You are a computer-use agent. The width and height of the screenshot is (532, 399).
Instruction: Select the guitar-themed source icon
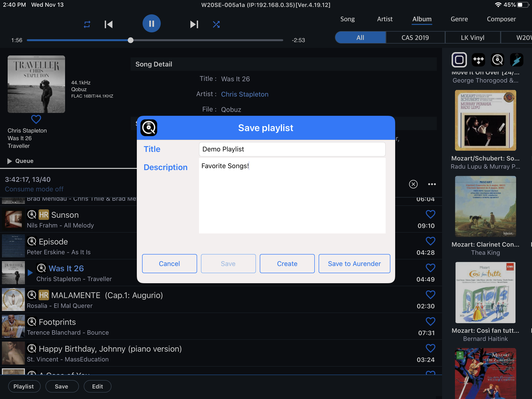[516, 60]
